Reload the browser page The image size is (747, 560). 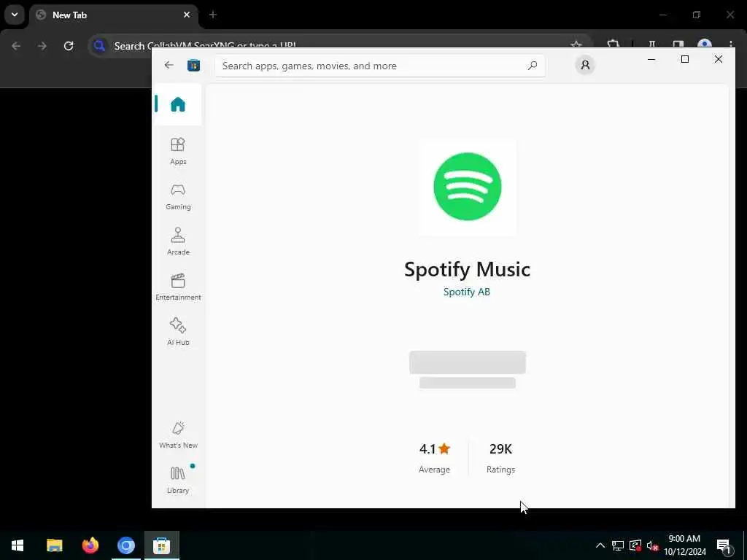(x=69, y=46)
